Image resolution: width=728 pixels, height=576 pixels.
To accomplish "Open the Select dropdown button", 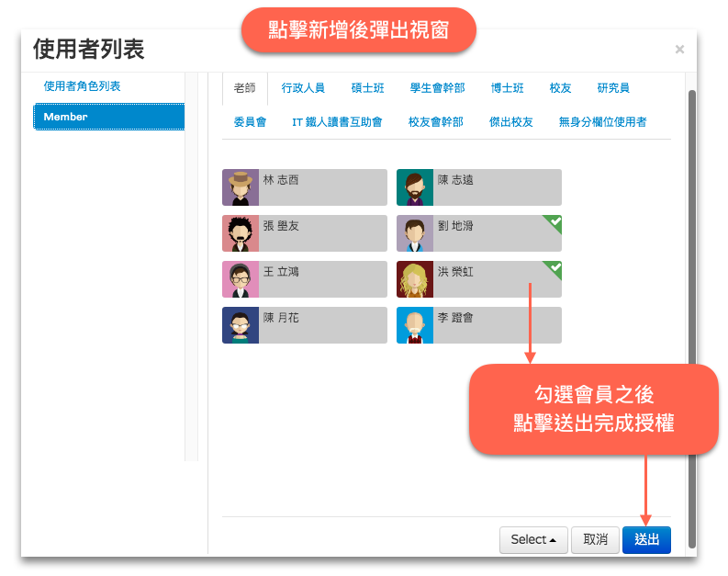I will 533,540.
